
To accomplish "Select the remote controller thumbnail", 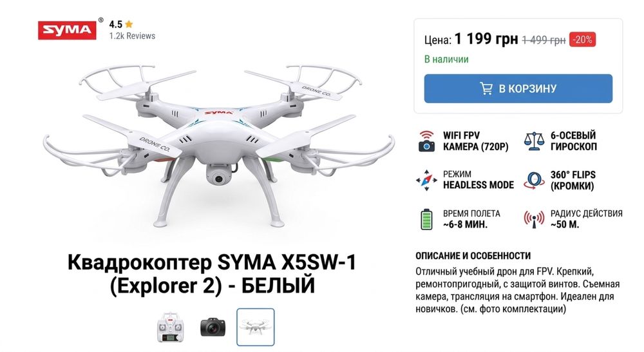I will click(171, 328).
